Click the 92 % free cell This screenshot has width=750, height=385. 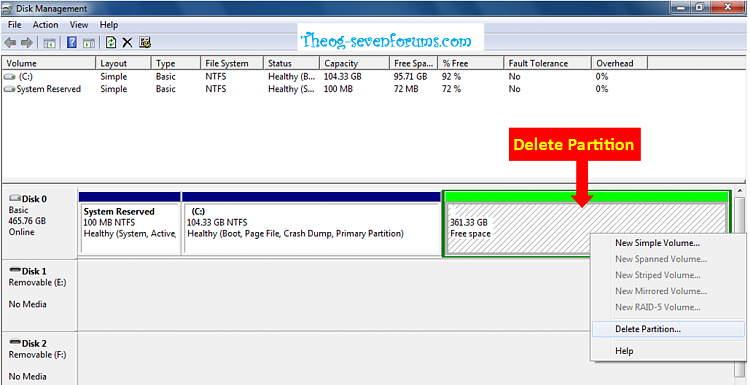pyautogui.click(x=452, y=77)
